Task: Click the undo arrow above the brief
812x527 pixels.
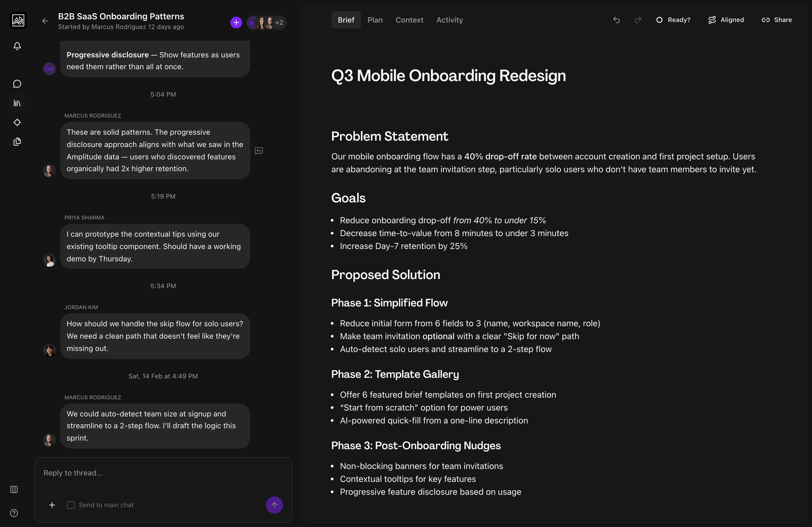Action: click(616, 20)
